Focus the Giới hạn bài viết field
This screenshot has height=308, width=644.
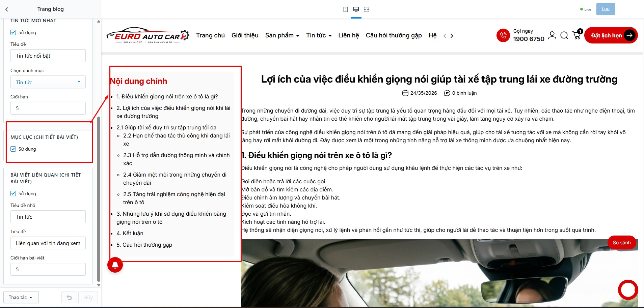click(48, 269)
